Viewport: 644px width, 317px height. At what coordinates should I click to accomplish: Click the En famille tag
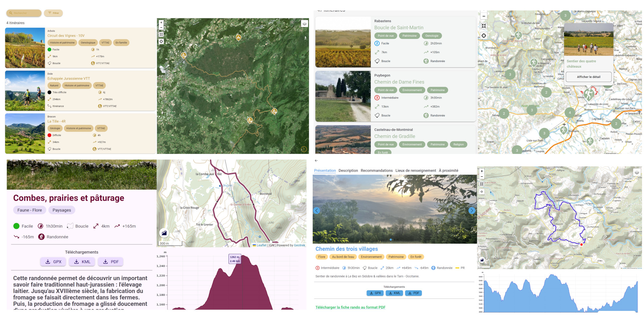tap(121, 42)
